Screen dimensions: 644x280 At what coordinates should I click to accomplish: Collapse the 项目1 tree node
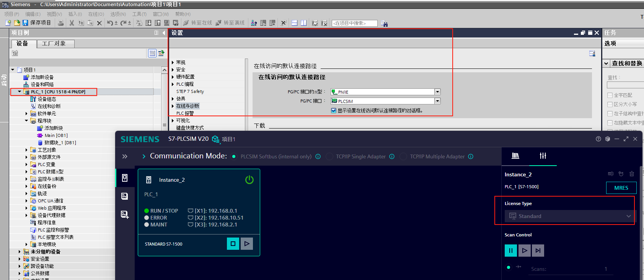coord(13,70)
